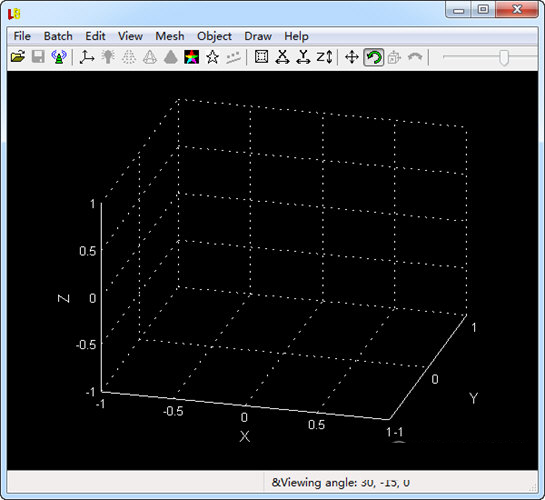The width and height of the screenshot is (545, 500).
Task: Open the View menu
Action: pos(130,36)
